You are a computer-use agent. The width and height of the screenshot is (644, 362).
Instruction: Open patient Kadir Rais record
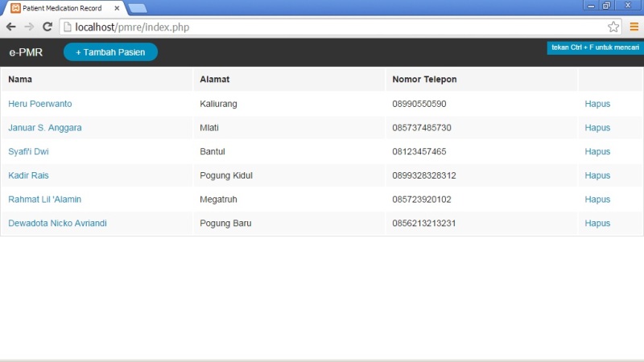(29, 175)
